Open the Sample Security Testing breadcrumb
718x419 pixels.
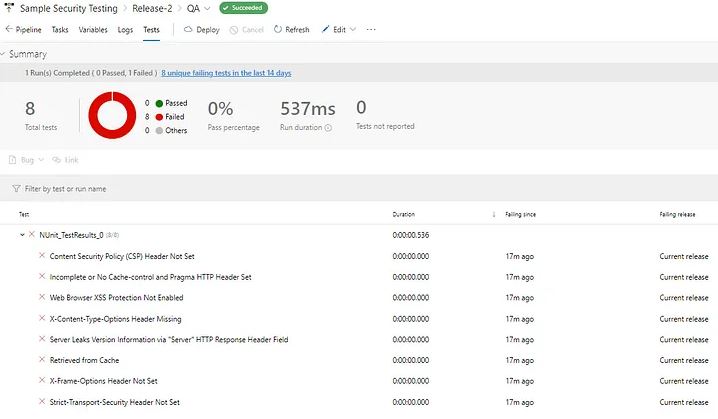click(69, 8)
